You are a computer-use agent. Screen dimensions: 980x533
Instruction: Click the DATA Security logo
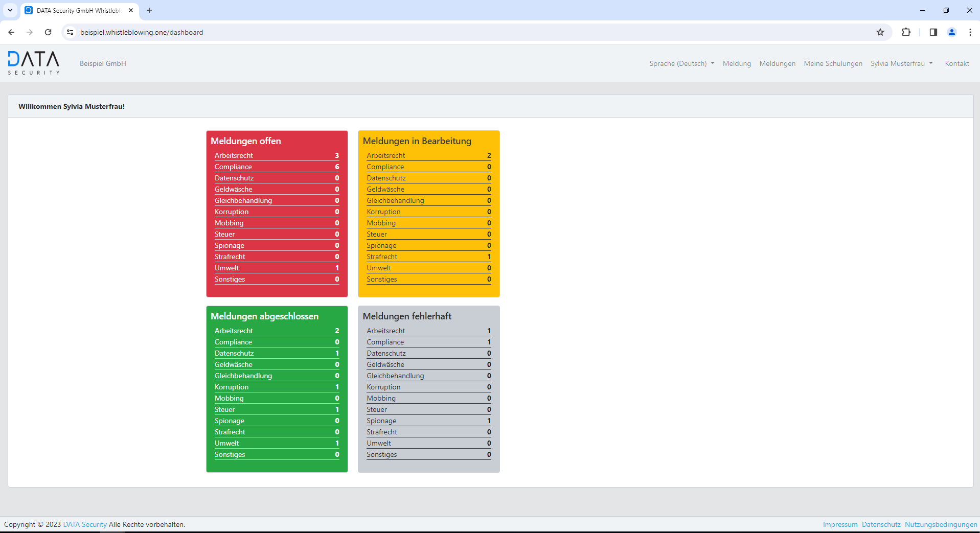point(34,63)
